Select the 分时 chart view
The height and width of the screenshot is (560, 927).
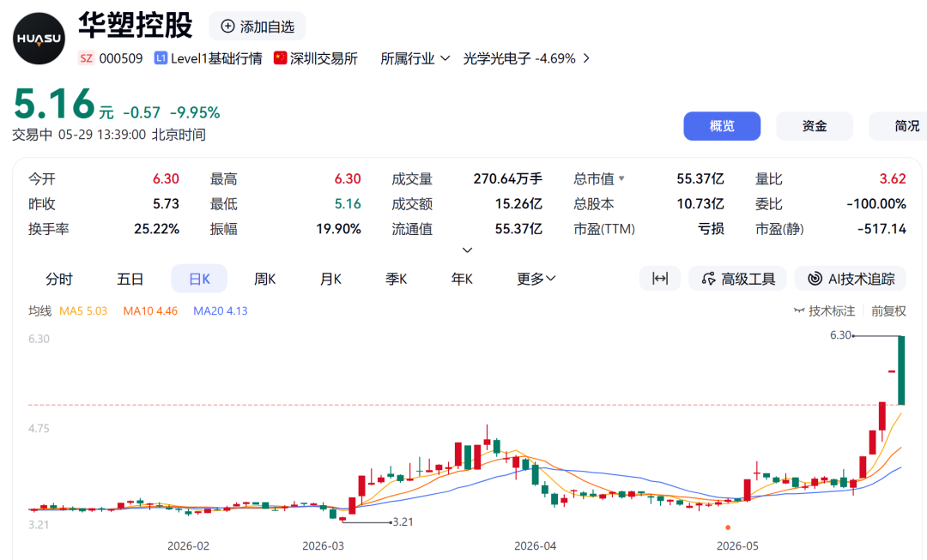coord(59,279)
